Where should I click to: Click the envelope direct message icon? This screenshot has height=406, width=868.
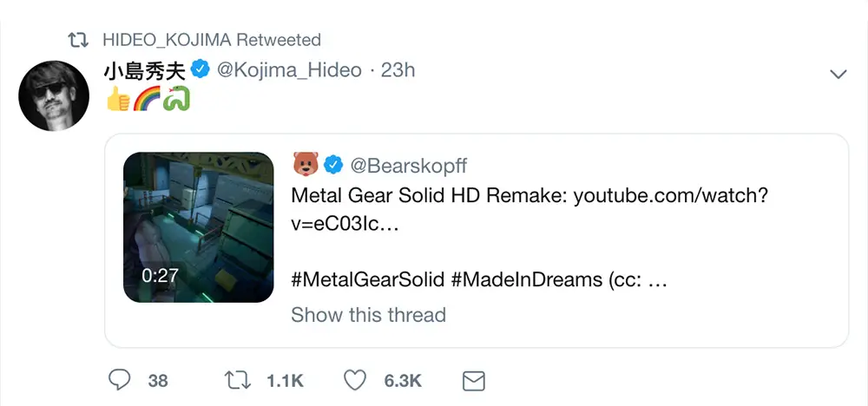[x=473, y=380]
